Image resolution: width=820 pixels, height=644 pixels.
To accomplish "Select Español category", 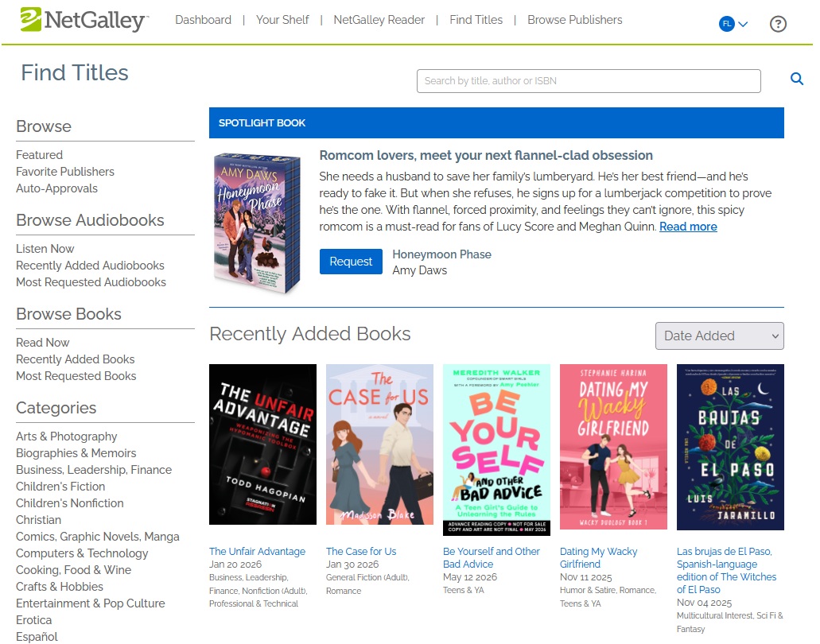I will click(37, 637).
